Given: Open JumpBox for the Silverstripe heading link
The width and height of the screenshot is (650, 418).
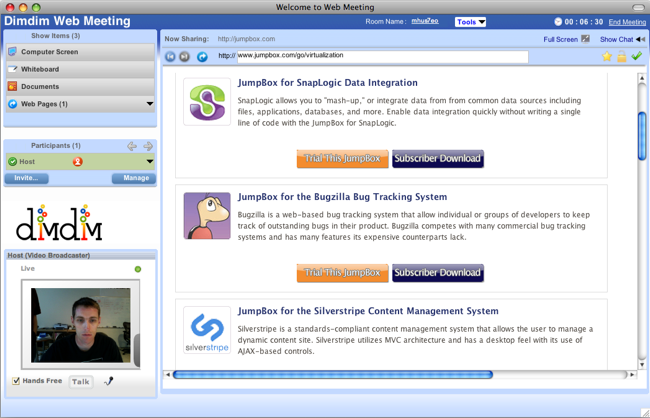Looking at the screenshot, I should (368, 311).
